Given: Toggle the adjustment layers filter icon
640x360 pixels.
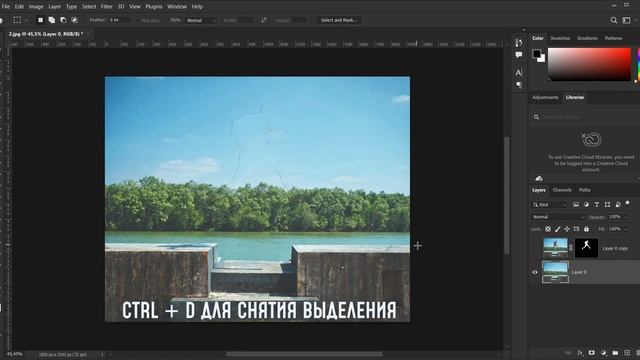Looking at the screenshot, I should point(587,204).
